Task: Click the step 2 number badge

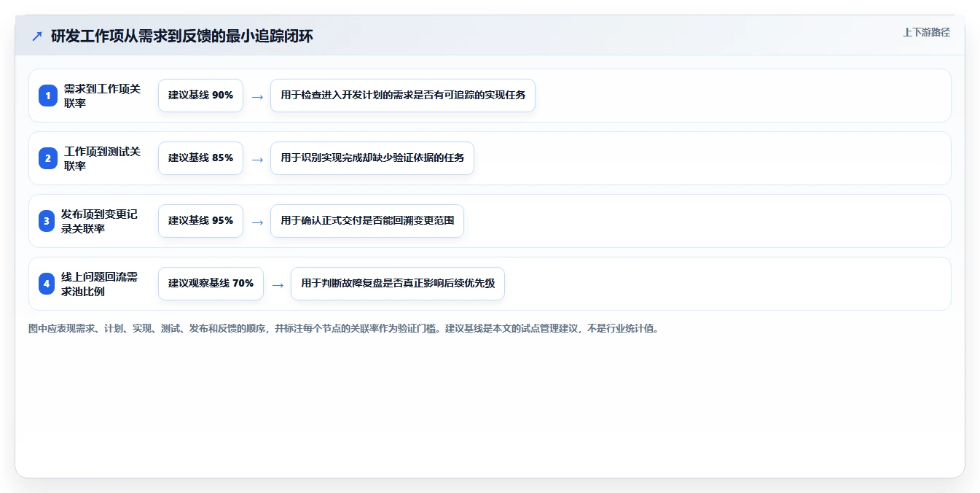Action: click(x=47, y=158)
